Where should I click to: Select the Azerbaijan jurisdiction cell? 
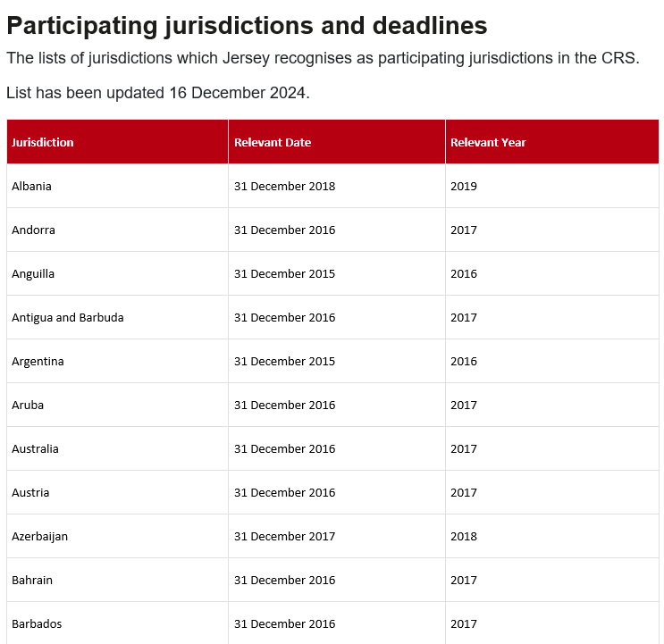click(117, 536)
